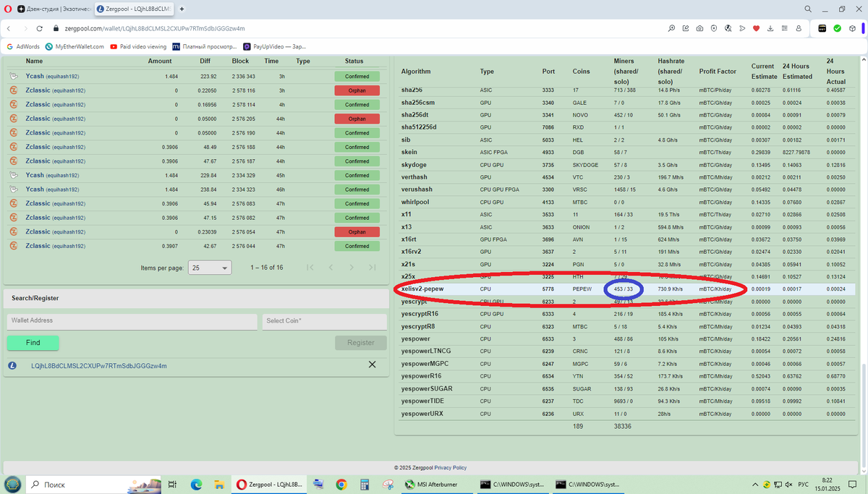This screenshot has width=868, height=494.
Task: Remove saved wallet with X icon
Action: click(x=373, y=365)
